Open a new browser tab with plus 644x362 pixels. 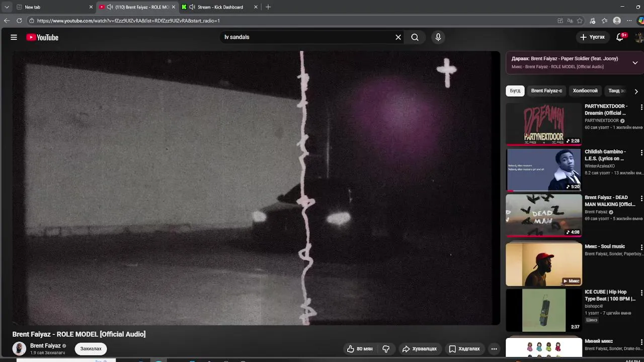(268, 7)
